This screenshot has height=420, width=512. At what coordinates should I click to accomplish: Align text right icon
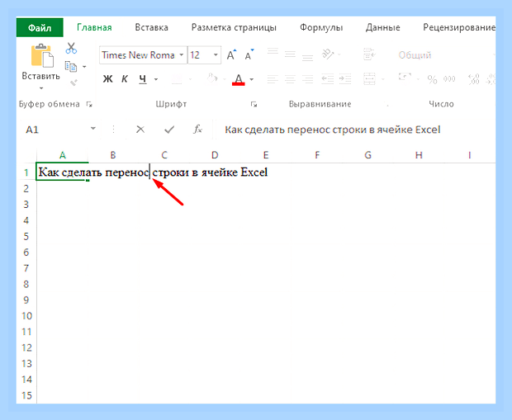(x=307, y=79)
